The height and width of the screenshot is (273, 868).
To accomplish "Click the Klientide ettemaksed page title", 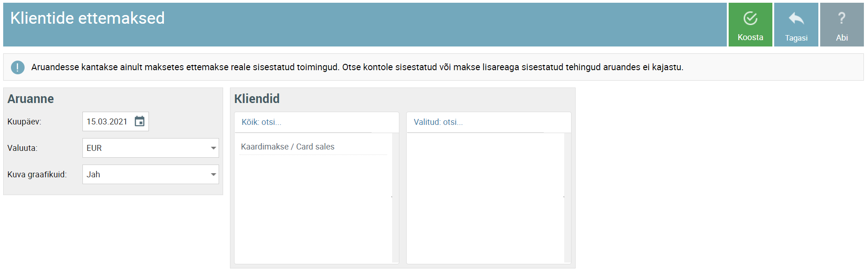I will point(87,18).
